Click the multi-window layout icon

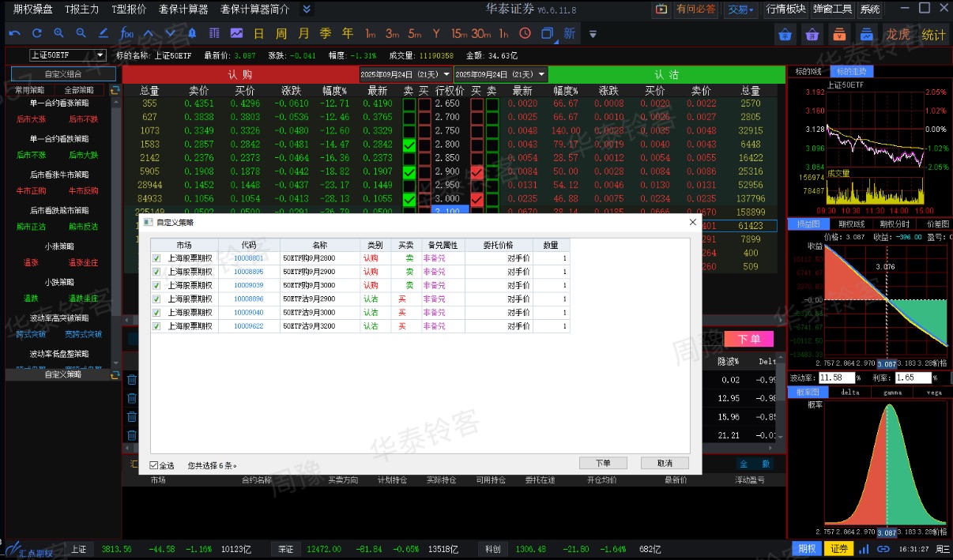point(547,34)
